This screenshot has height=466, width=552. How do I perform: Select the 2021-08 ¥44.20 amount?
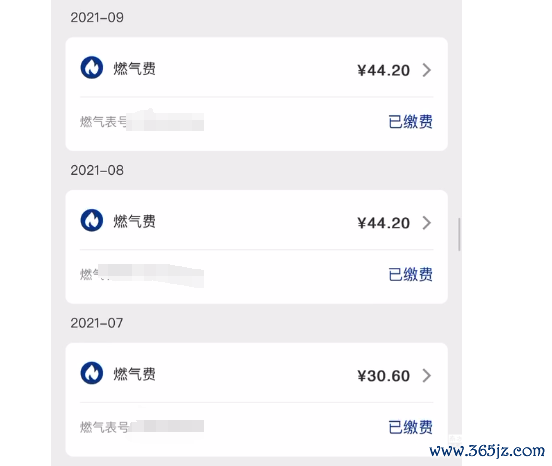(x=383, y=223)
